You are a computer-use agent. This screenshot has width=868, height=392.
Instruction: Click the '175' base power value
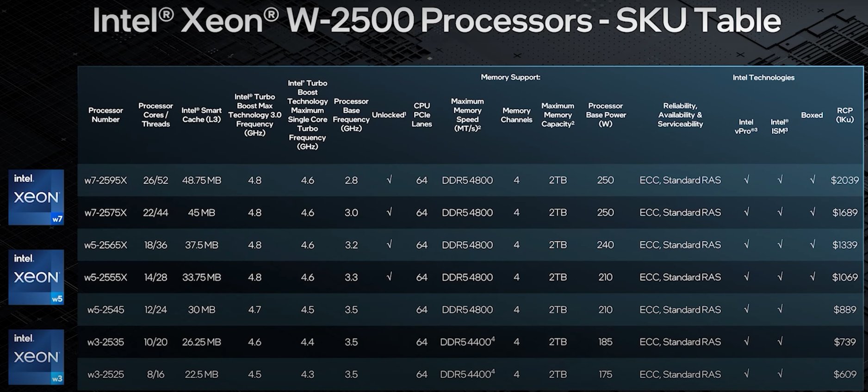click(x=605, y=374)
